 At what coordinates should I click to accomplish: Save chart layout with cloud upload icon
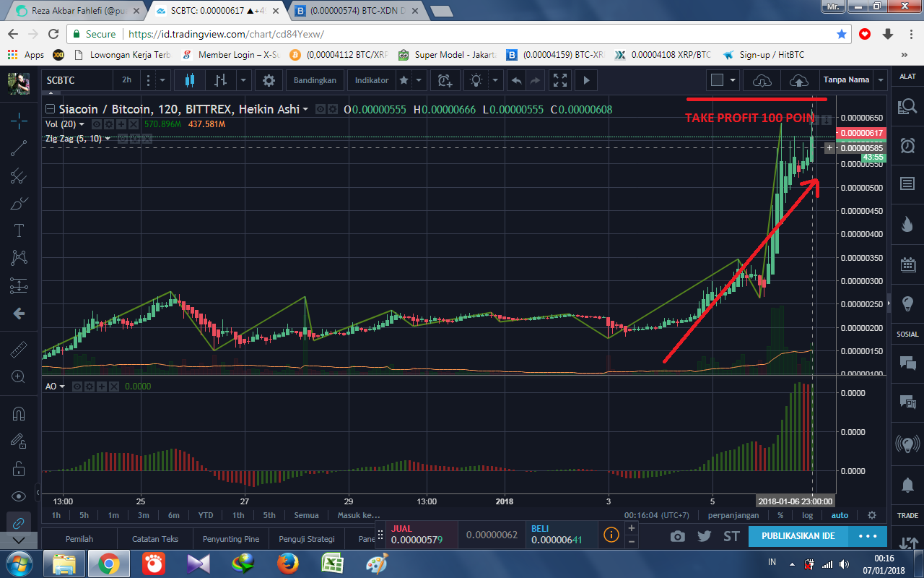coord(798,80)
